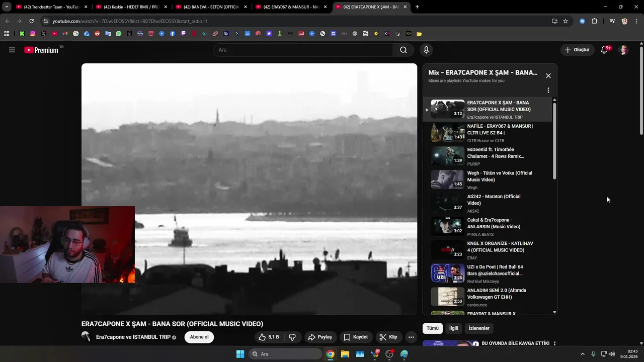Reload the page

[x=31, y=21]
